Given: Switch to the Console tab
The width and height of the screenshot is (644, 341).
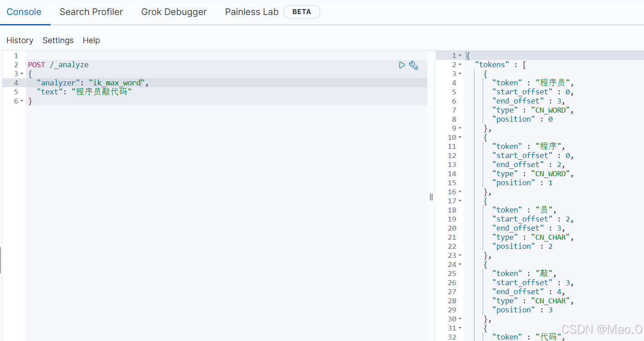Looking at the screenshot, I should [x=24, y=12].
